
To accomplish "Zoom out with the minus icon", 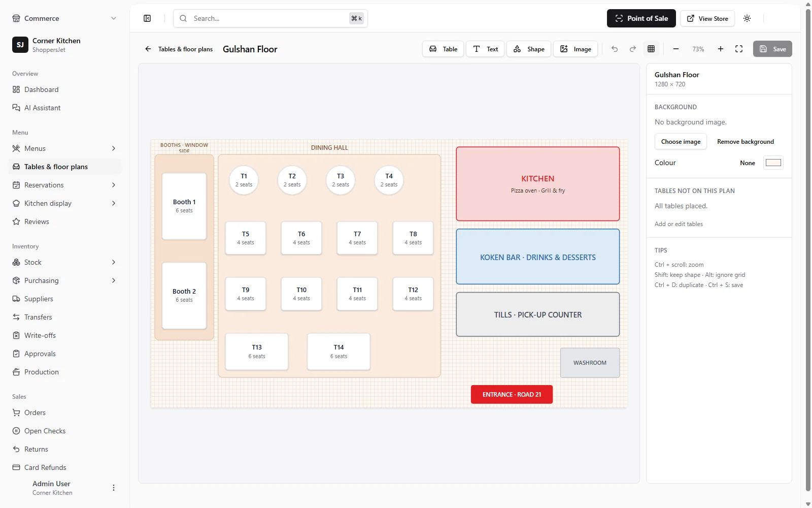I will [x=676, y=49].
